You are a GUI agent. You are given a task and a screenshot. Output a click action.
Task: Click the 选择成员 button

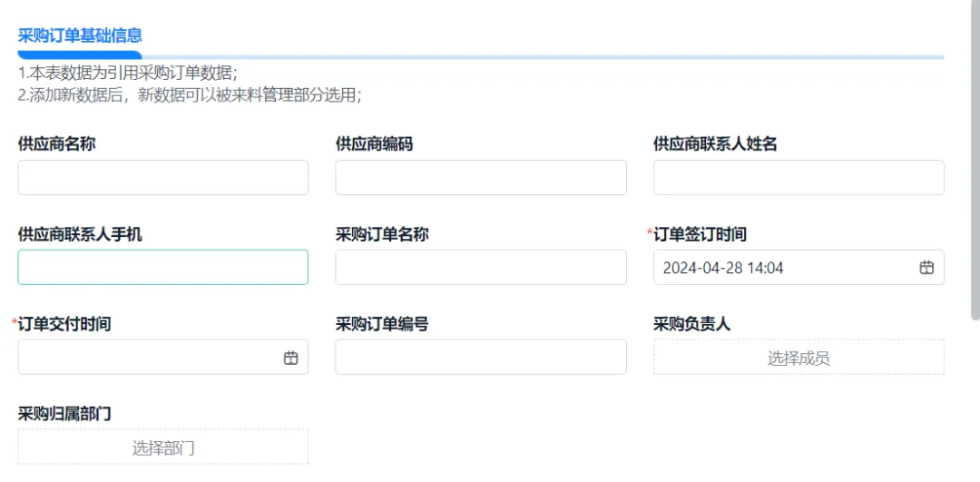(x=799, y=358)
